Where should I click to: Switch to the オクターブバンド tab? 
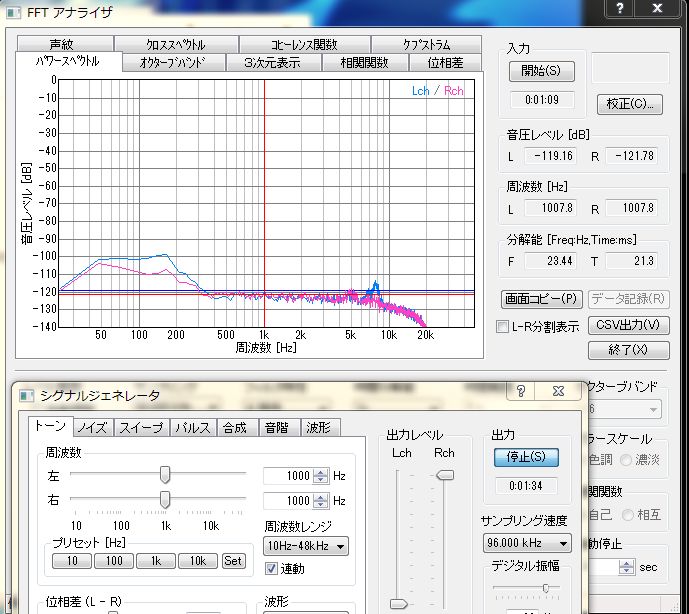click(173, 62)
